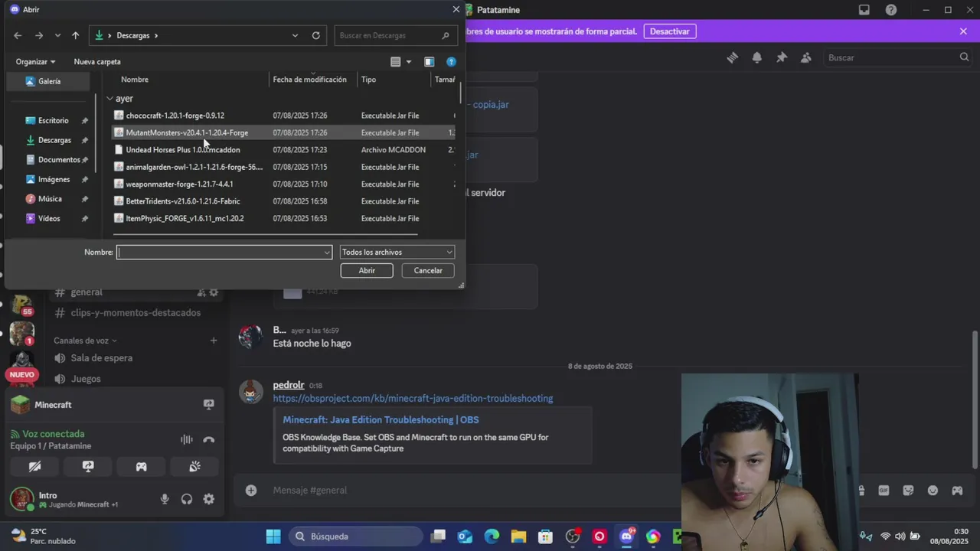Open the Windows Start menu
The height and width of the screenshot is (551, 980).
pos(273,536)
